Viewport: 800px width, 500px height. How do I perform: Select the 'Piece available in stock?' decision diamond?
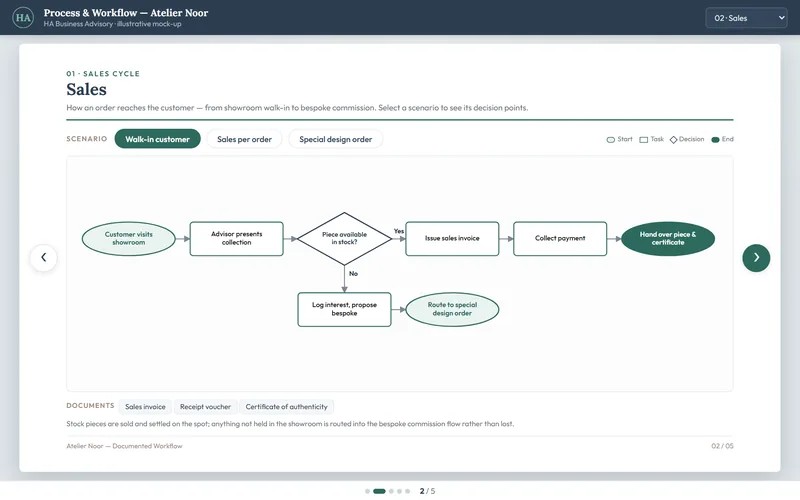344,238
